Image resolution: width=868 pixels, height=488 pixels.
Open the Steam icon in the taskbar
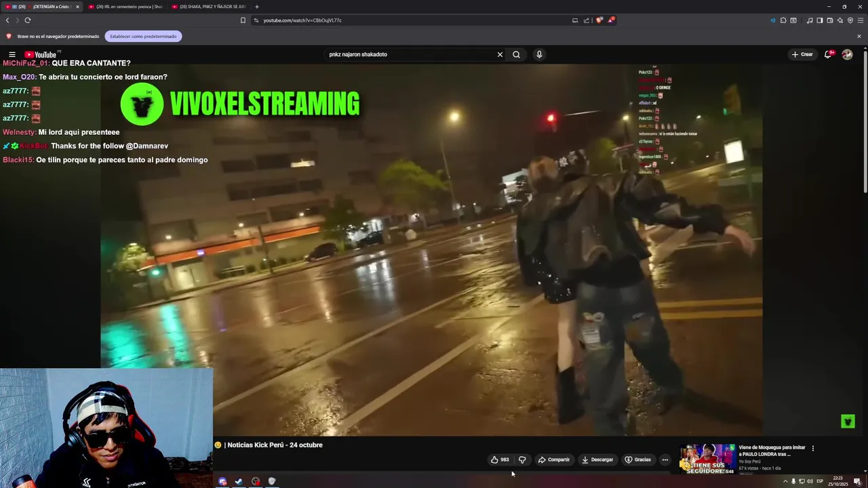(239, 481)
